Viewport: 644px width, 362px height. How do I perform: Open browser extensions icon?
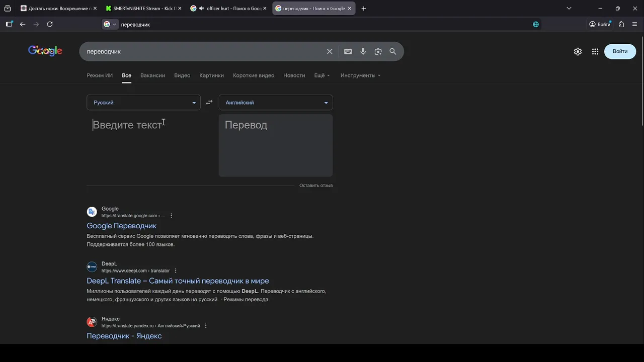621,24
